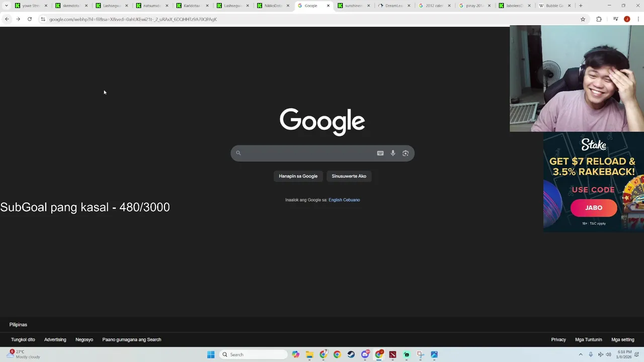Image resolution: width=644 pixels, height=362 pixels.
Task: Open the Chrome profile avatar
Action: (x=627, y=19)
